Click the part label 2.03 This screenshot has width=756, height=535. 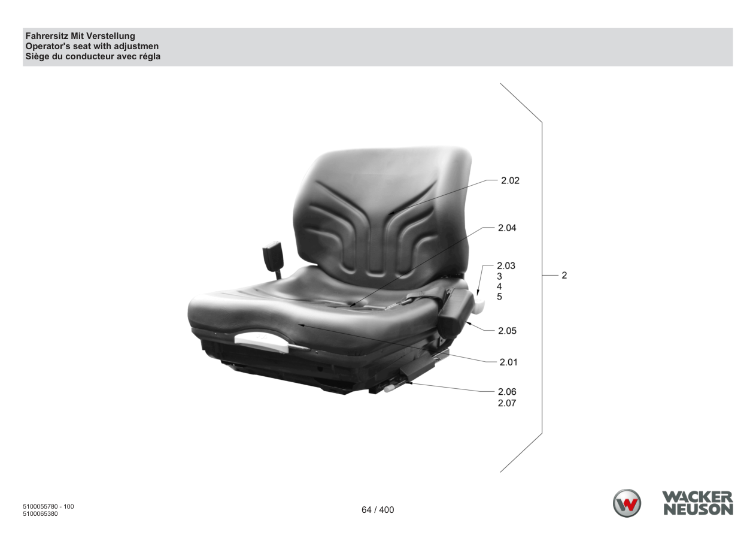pos(506,265)
